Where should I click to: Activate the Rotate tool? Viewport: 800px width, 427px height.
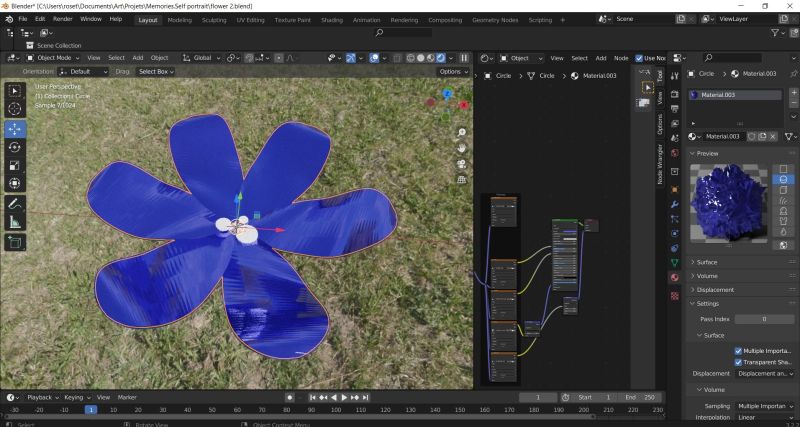click(x=15, y=147)
